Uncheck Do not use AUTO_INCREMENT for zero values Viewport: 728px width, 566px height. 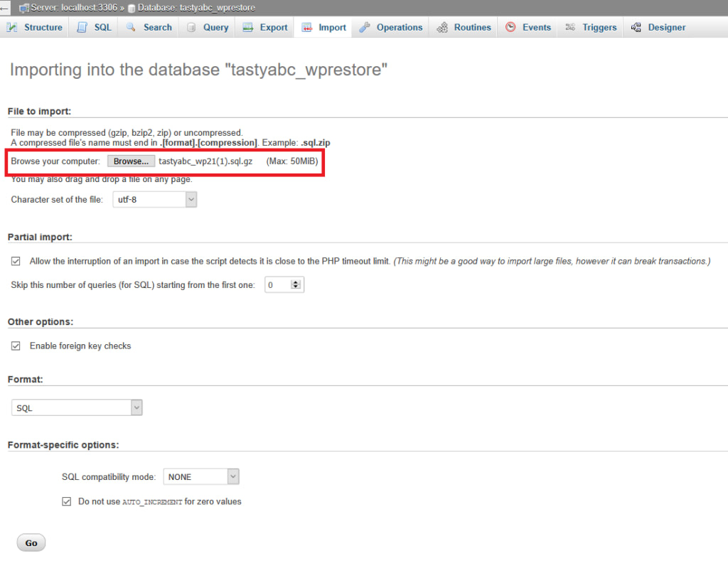point(66,501)
